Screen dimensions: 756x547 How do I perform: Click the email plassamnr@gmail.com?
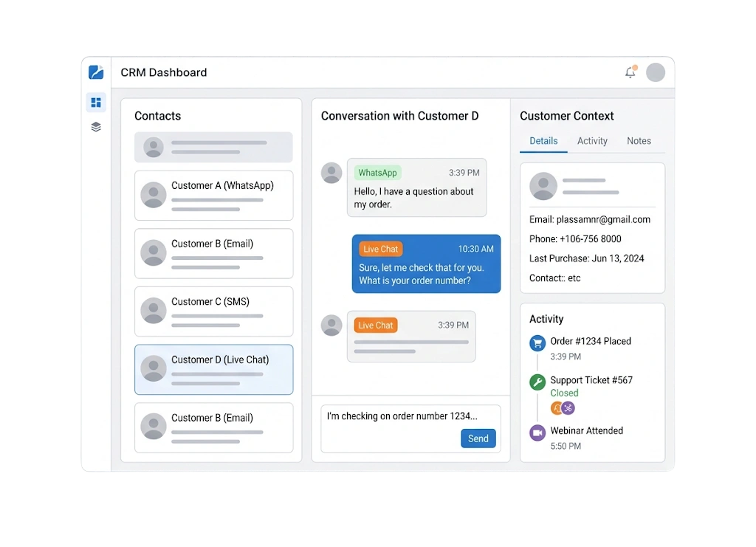pos(603,219)
